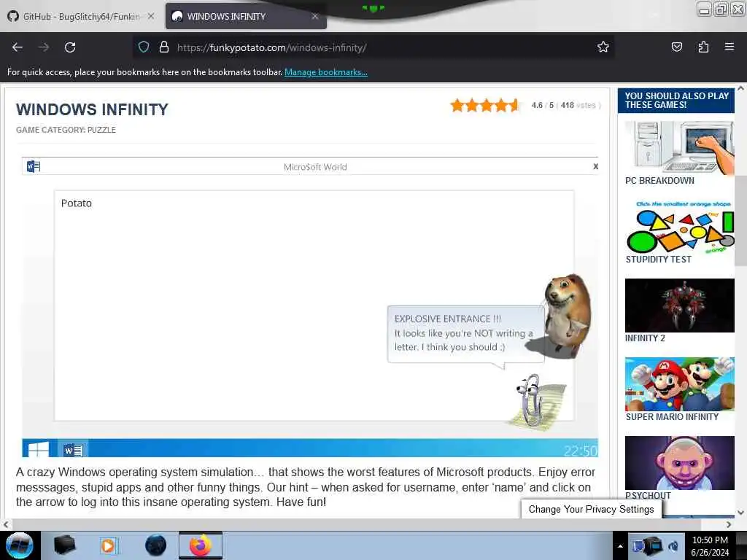This screenshot has width=747, height=560.
Task: Click the monitor tray icon left of network
Action: [x=638, y=546]
